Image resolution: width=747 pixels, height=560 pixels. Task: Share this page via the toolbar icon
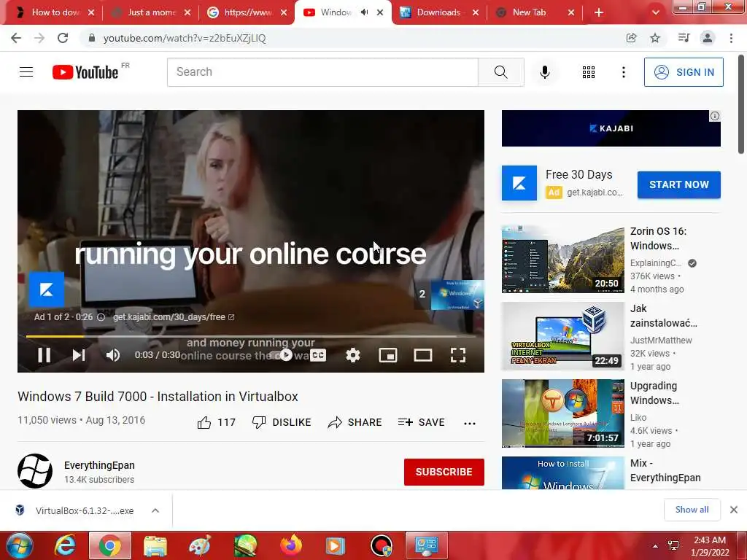(x=631, y=38)
